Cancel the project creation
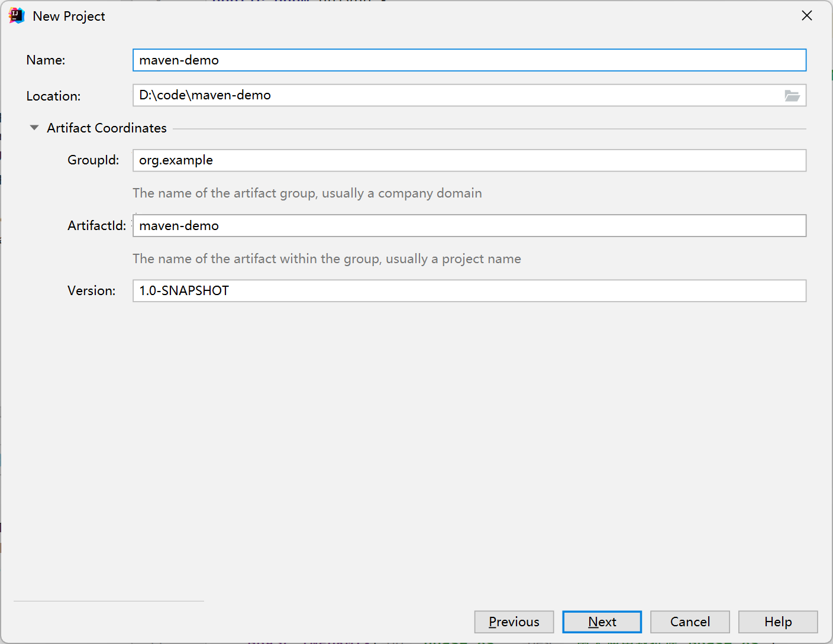This screenshot has width=833, height=644. pos(690,622)
